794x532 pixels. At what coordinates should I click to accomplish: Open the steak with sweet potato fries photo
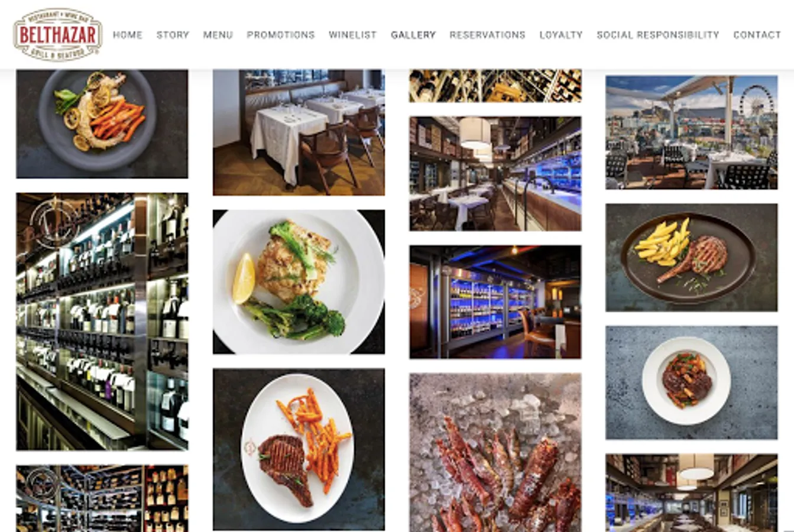tap(299, 449)
